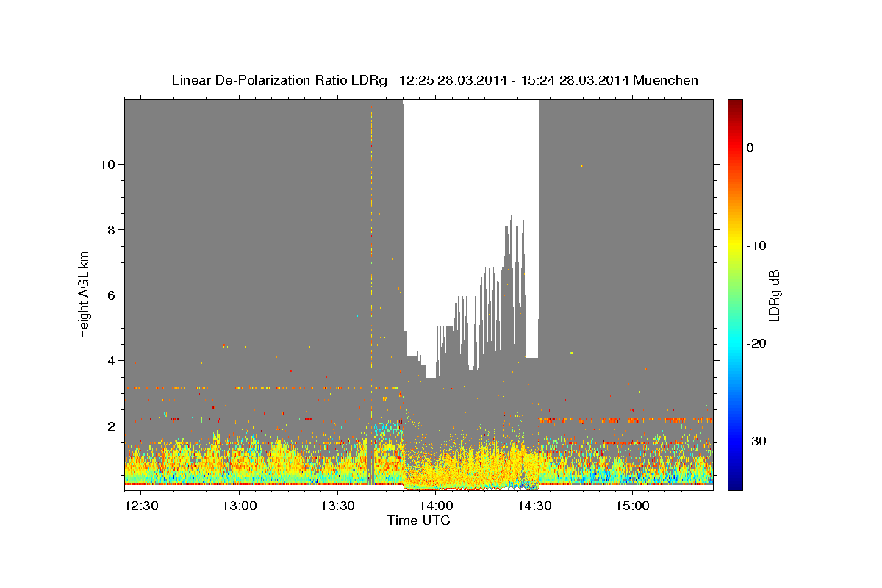
Task: Click the 13:00 time axis label
Action: 239,506
